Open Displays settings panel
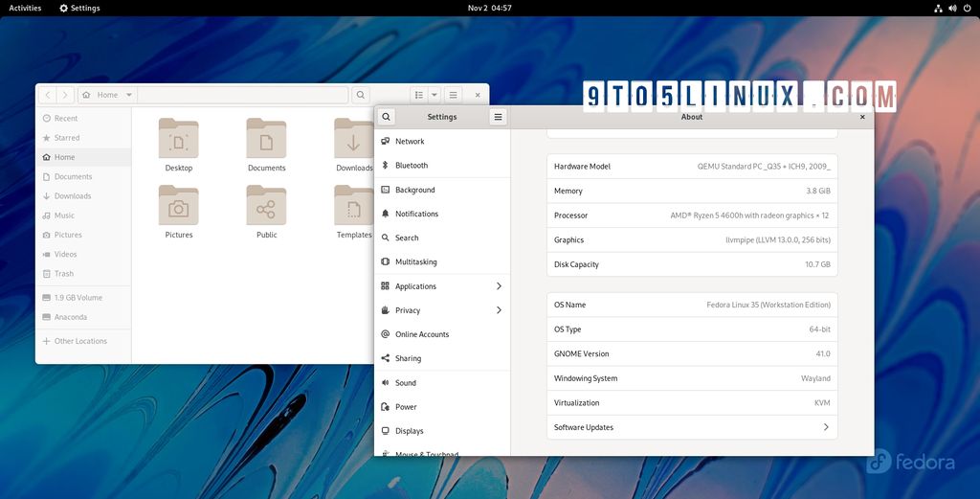Image resolution: width=980 pixels, height=499 pixels. click(442, 431)
